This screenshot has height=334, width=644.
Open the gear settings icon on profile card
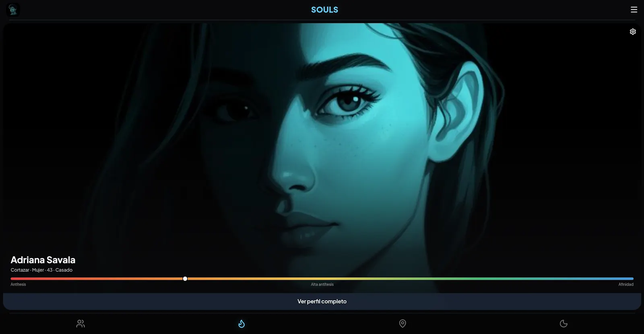click(633, 32)
